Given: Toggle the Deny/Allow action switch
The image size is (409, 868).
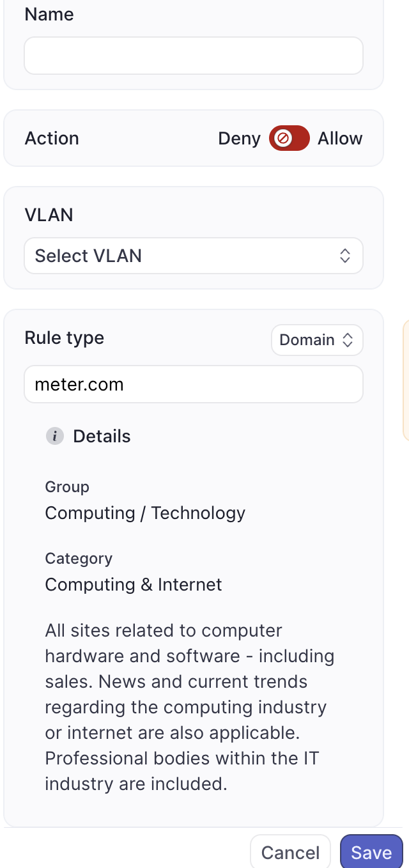Looking at the screenshot, I should pyautogui.click(x=289, y=138).
